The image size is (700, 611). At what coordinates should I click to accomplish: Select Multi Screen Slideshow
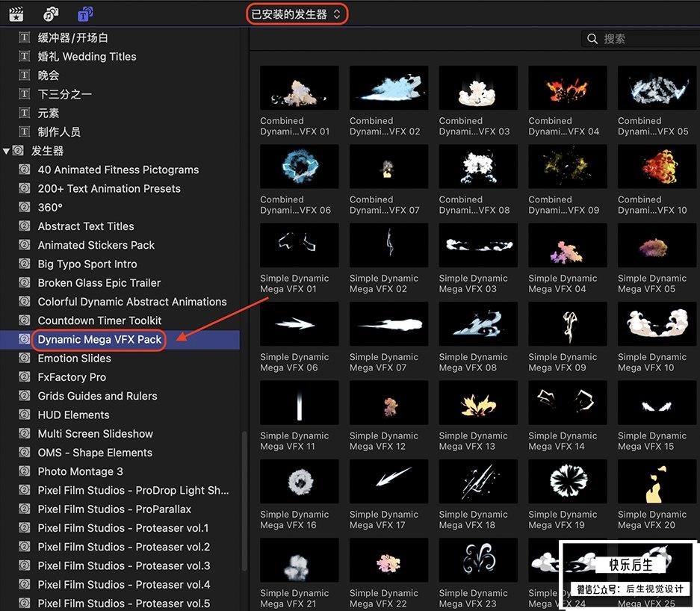click(x=95, y=434)
